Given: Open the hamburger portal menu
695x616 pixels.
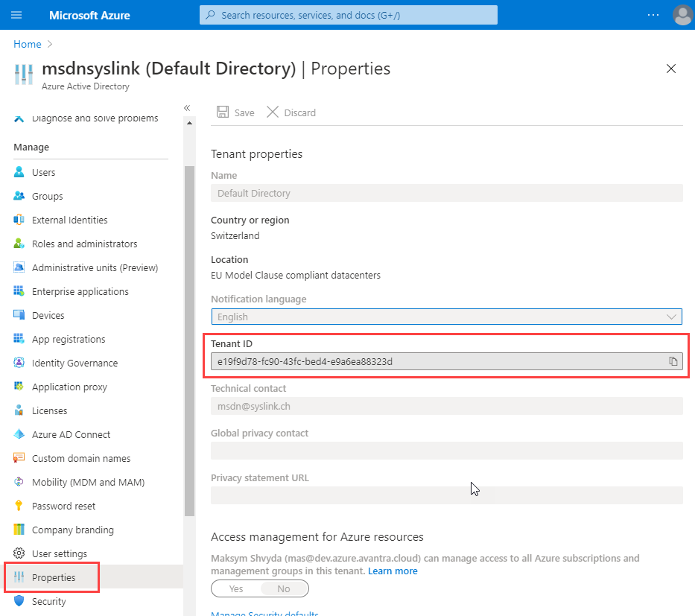Looking at the screenshot, I should (16, 15).
